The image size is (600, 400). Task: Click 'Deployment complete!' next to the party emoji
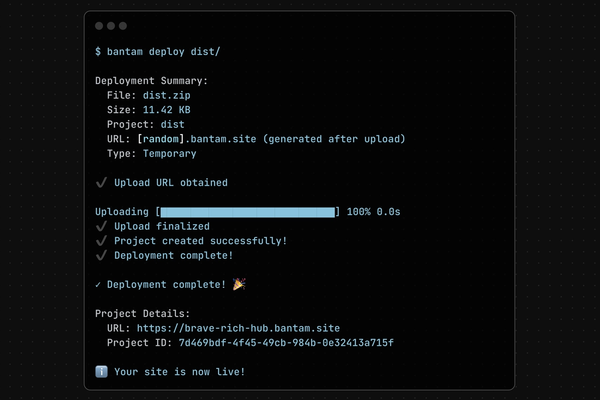click(166, 284)
